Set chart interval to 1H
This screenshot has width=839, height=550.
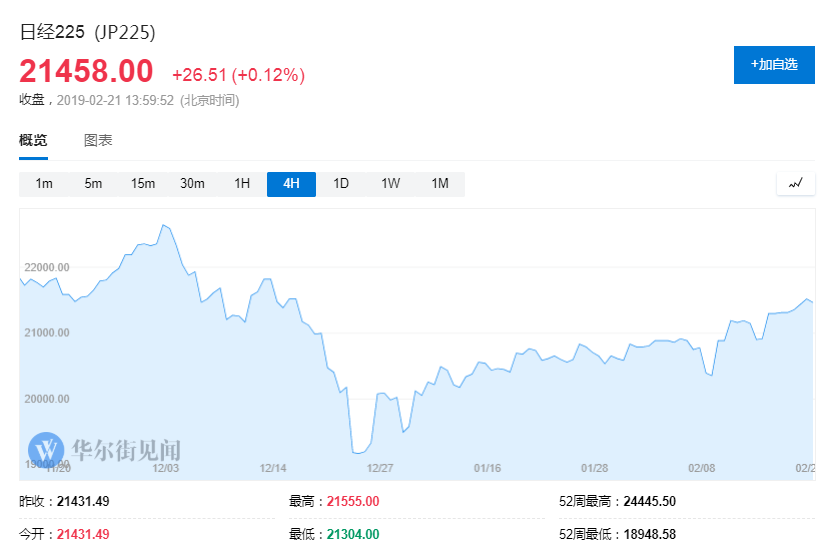[242, 184]
